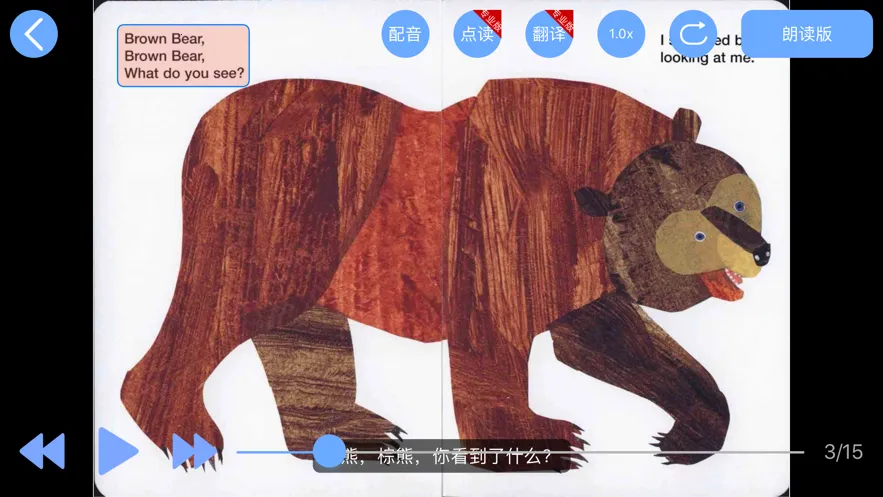Tap the Chinese subtitle caption
This screenshot has width=883, height=497.
(x=450, y=457)
